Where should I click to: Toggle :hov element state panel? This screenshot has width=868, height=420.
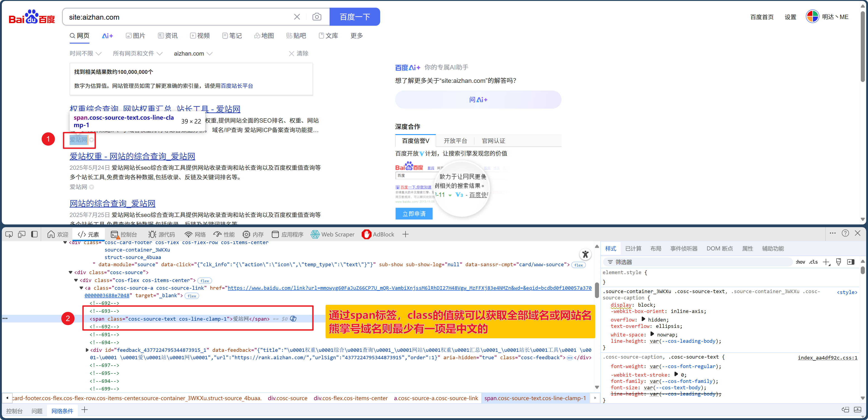800,262
